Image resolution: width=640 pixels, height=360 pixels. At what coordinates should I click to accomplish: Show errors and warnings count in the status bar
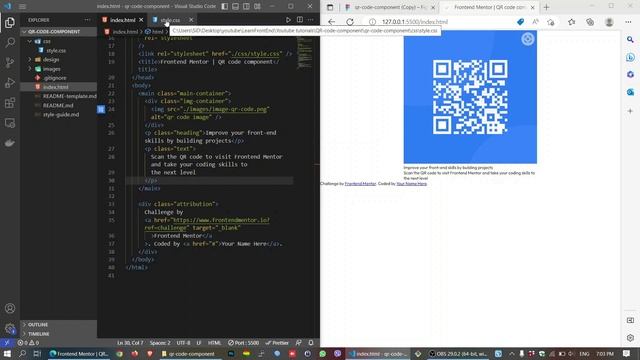click(x=28, y=343)
